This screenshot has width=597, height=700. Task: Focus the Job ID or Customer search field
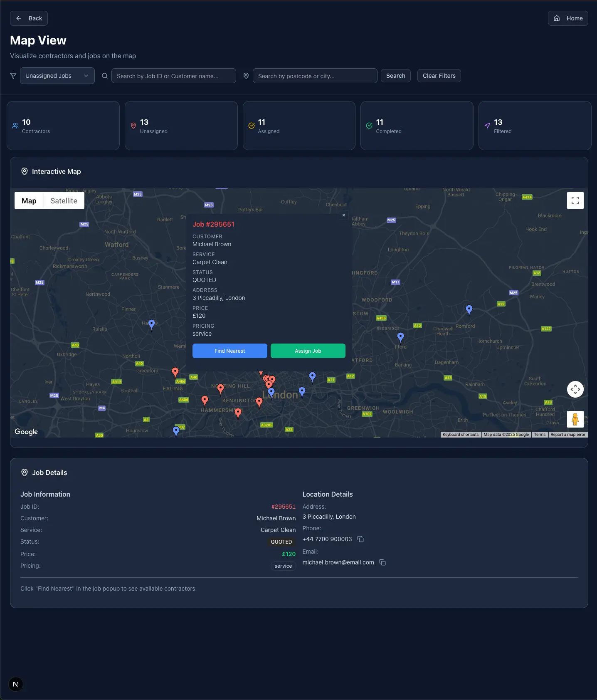coord(174,76)
